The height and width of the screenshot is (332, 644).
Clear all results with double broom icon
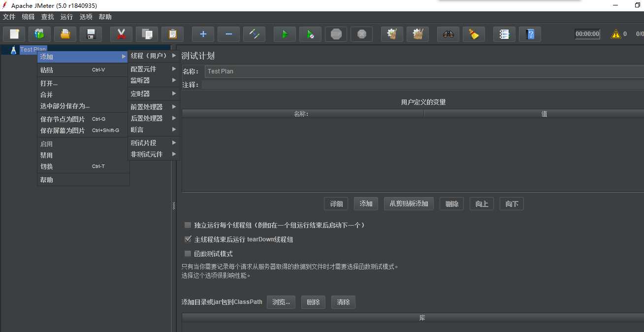[418, 34]
